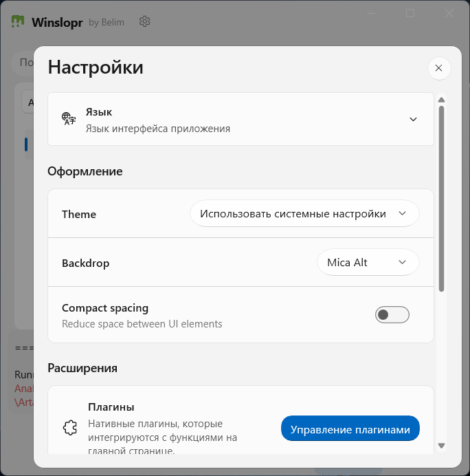Expand the Язык section chevron

pyautogui.click(x=413, y=119)
